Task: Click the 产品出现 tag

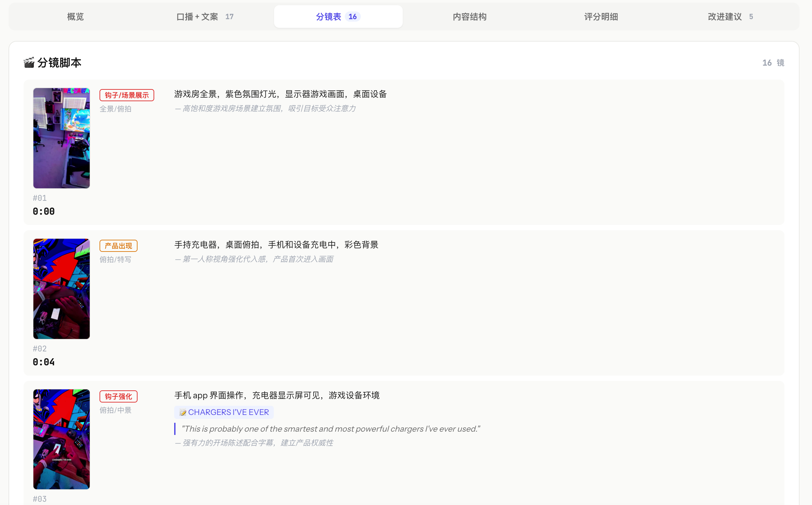Action: 118,246
